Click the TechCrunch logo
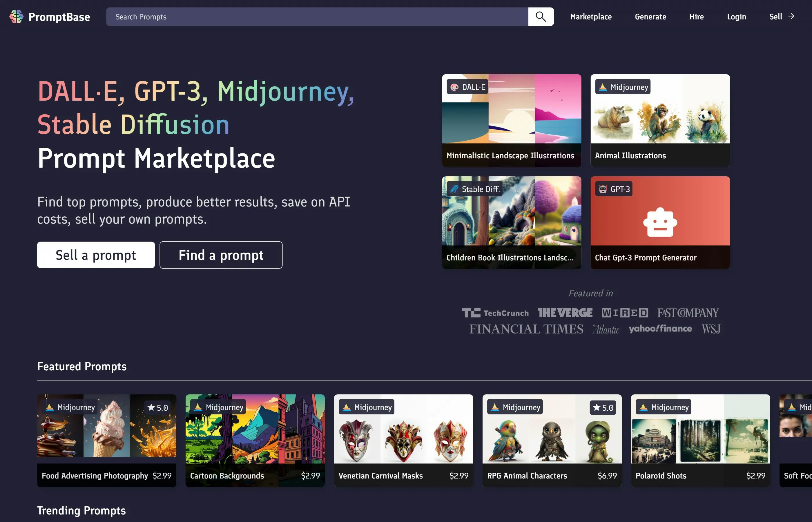Screen dimensions: 812x522 point(495,313)
